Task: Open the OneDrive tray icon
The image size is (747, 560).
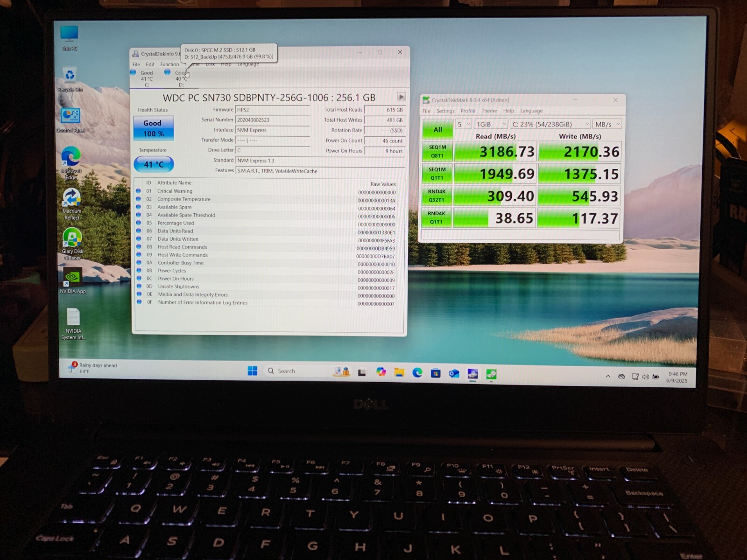Action: click(x=621, y=377)
